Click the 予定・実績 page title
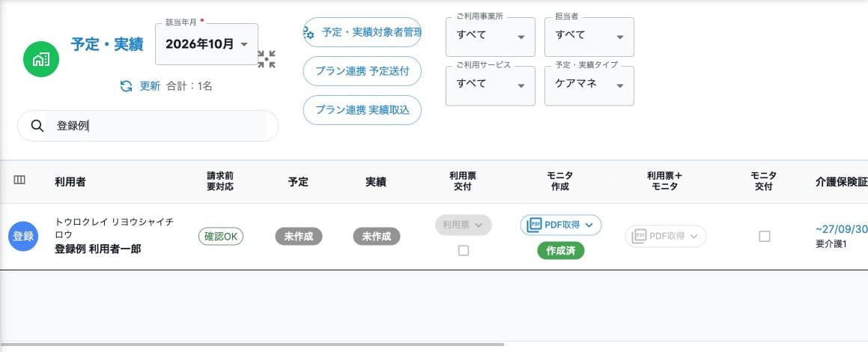This screenshot has height=352, width=868. point(107,44)
